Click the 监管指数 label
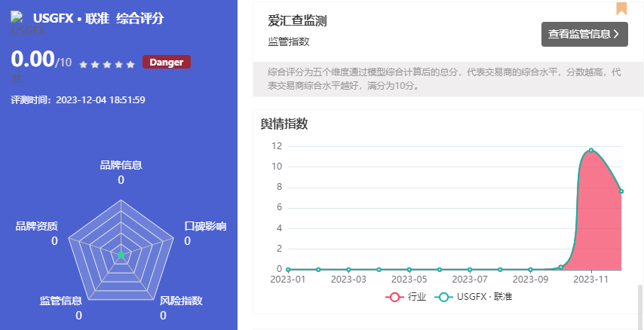The image size is (644, 330). coord(289,41)
